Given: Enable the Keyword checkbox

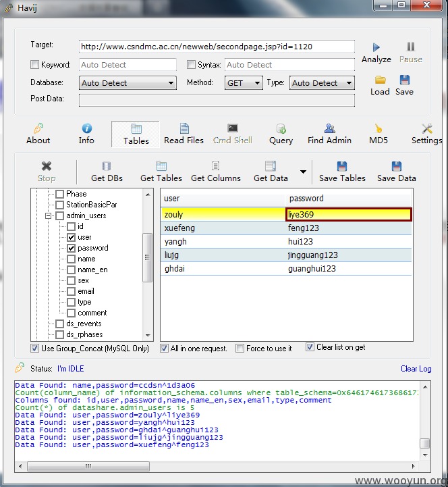Looking at the screenshot, I should point(35,65).
